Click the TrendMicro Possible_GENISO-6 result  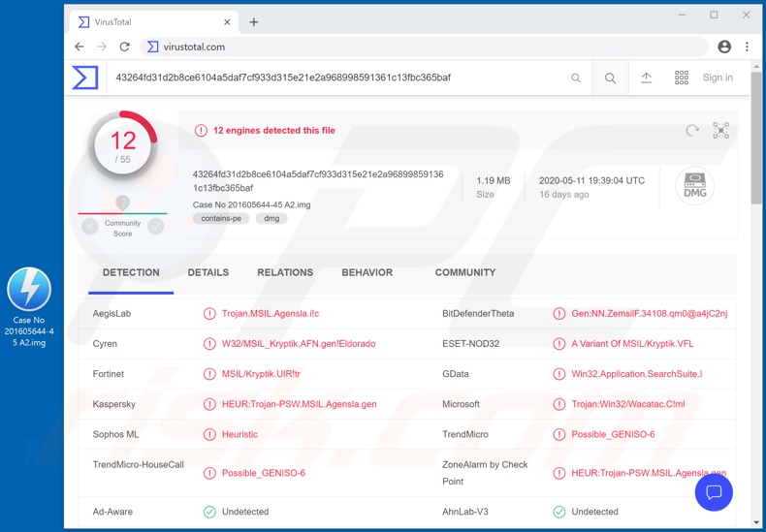point(613,434)
